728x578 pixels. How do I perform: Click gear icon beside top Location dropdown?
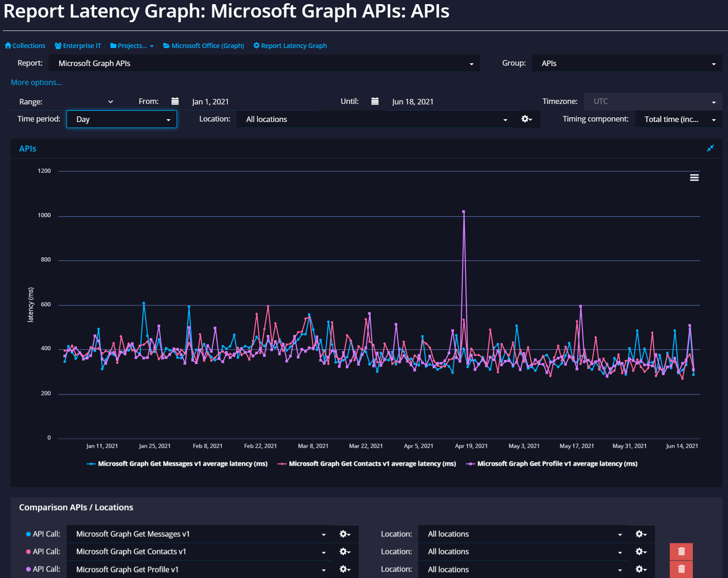coord(526,119)
